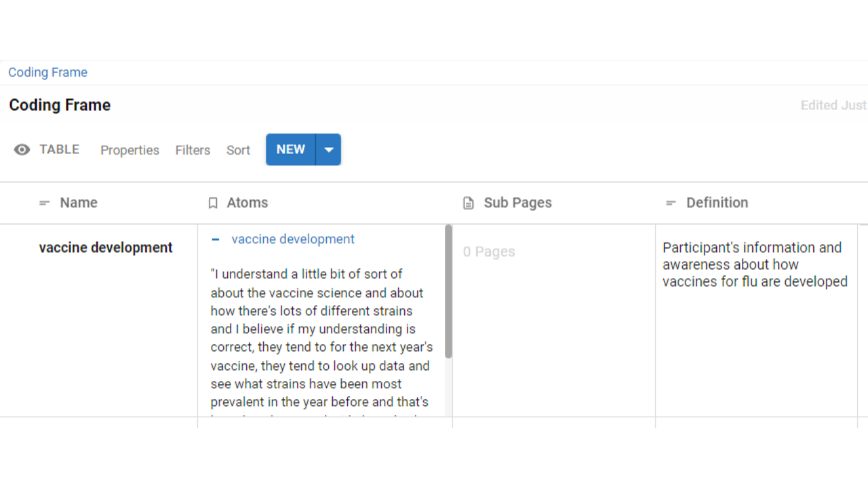The image size is (868, 488).
Task: Click the bookmark icon in Atoms header
Action: click(213, 203)
